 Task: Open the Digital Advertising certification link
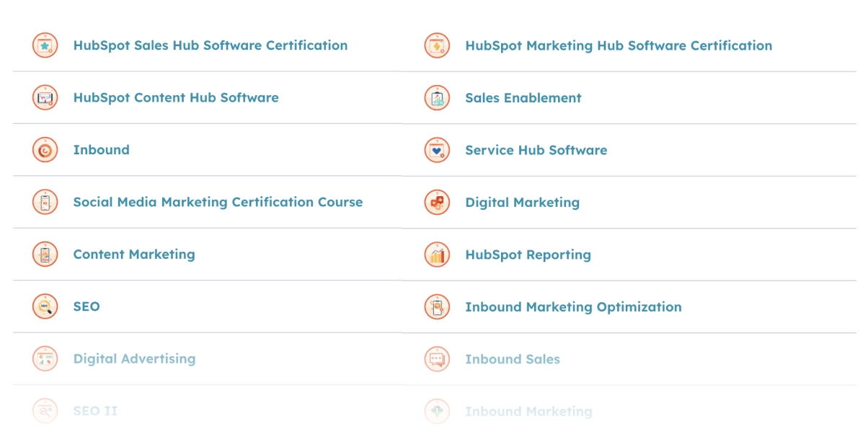pos(134,358)
